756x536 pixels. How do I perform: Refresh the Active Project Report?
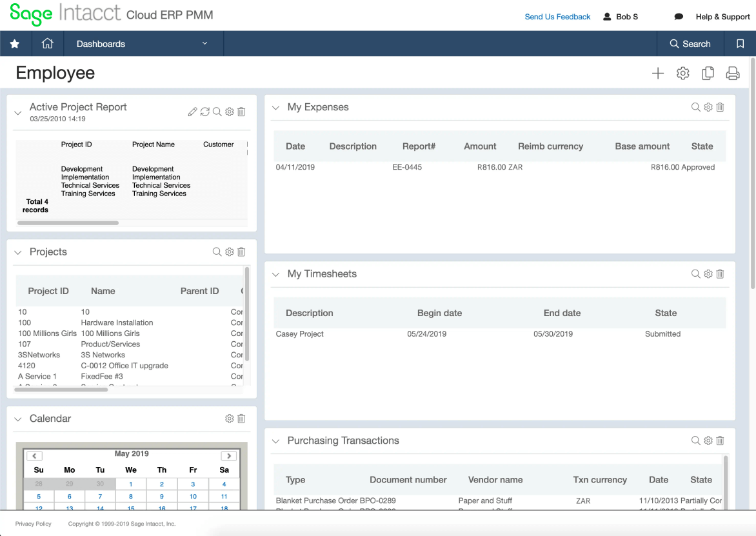pos(205,112)
